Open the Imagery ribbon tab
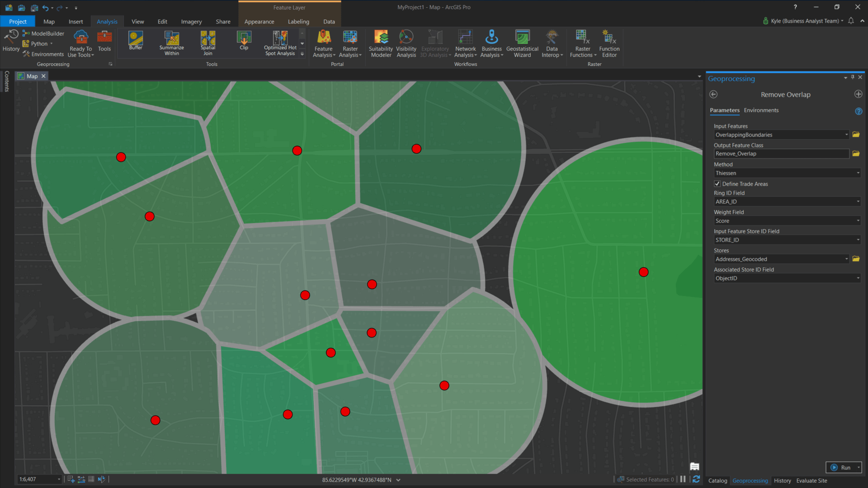The image size is (868, 488). tap(191, 21)
